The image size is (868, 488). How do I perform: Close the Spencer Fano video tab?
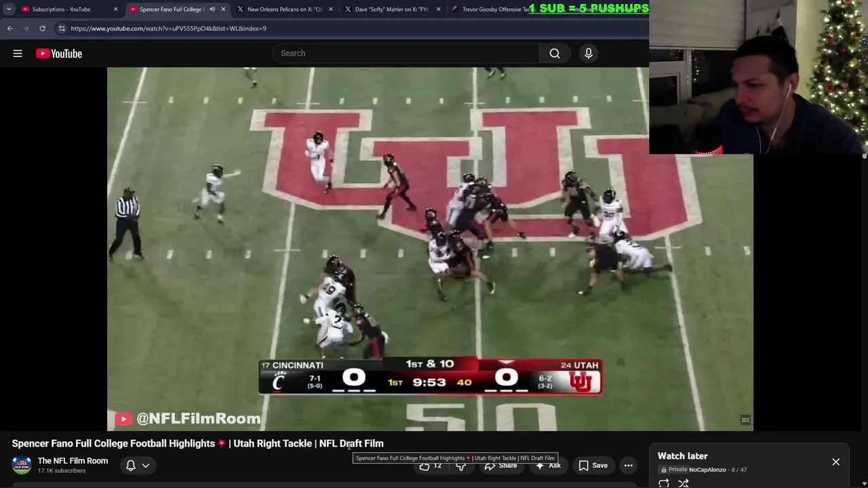[223, 9]
